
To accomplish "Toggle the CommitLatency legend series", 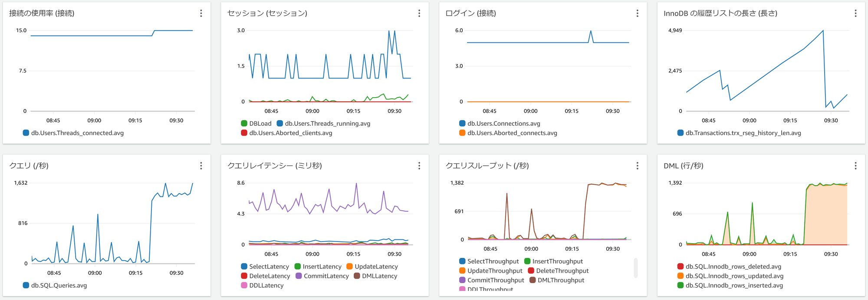I will pos(322,276).
